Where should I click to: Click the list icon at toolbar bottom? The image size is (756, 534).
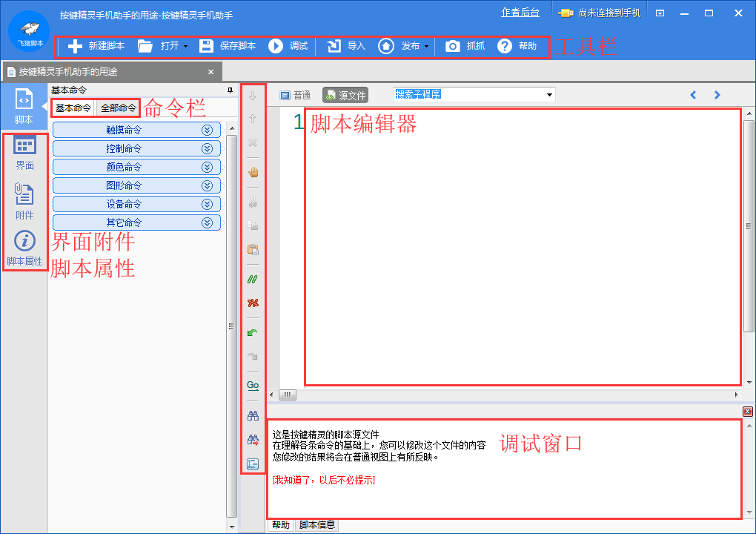(x=253, y=464)
